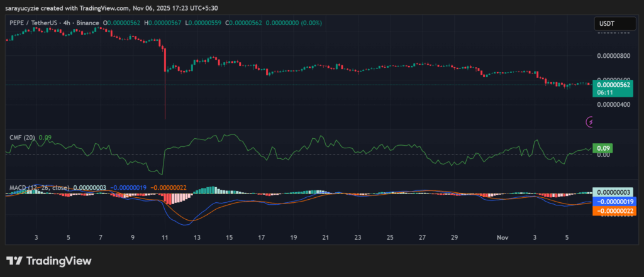Click the 0.00000400 price axis level
This screenshot has height=277, width=644.
click(614, 104)
